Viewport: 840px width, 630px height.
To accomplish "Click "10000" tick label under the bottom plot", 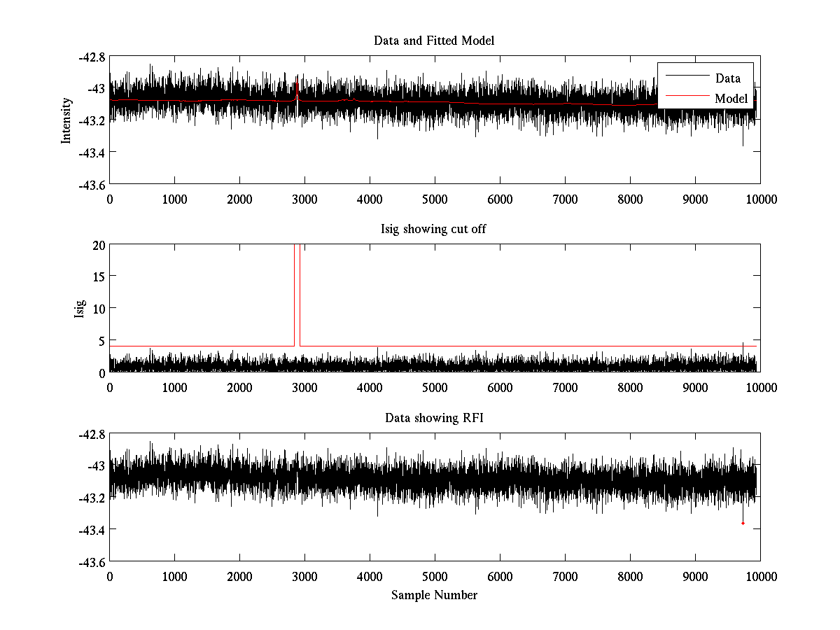I will (x=760, y=576).
